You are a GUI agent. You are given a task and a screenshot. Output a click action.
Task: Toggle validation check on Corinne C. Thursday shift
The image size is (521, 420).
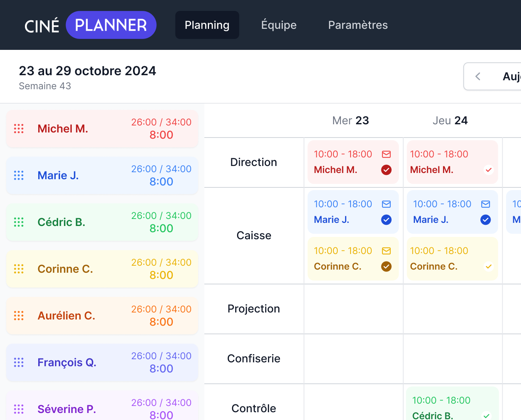(489, 266)
